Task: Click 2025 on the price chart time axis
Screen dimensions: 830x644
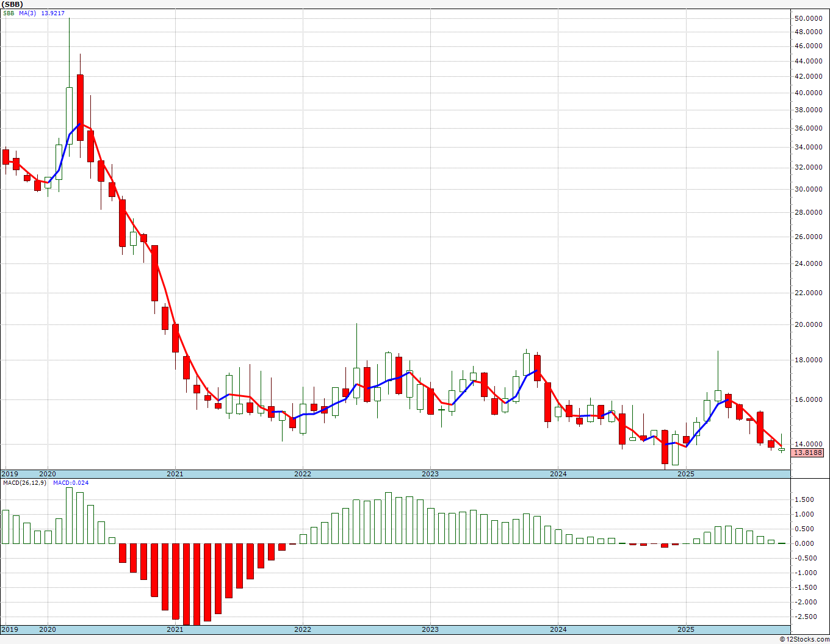Action: coord(686,474)
